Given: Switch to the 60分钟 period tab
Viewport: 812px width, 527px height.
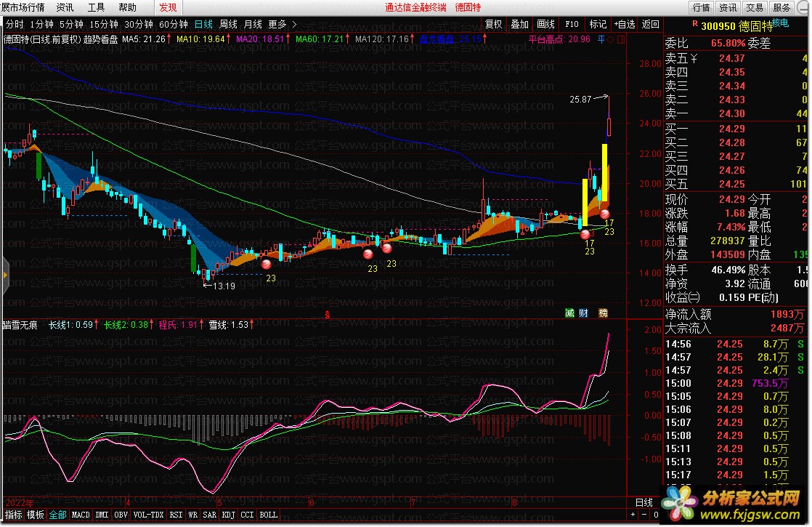Looking at the screenshot, I should coord(174,25).
